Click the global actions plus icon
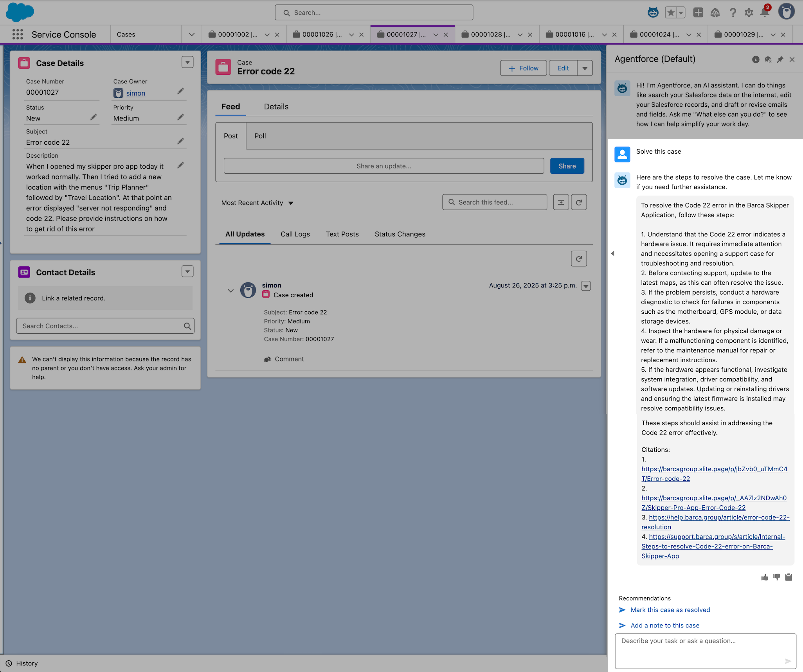803x672 pixels. point(698,13)
